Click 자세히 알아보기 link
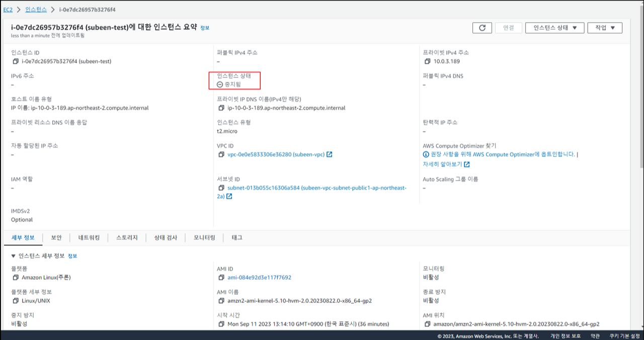 442,164
